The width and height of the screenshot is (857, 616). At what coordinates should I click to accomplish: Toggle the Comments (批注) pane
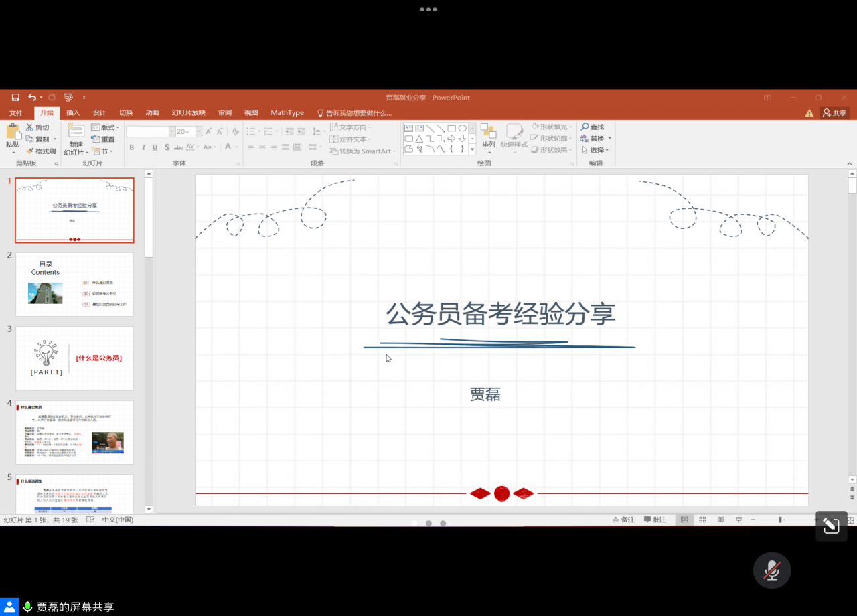point(655,520)
